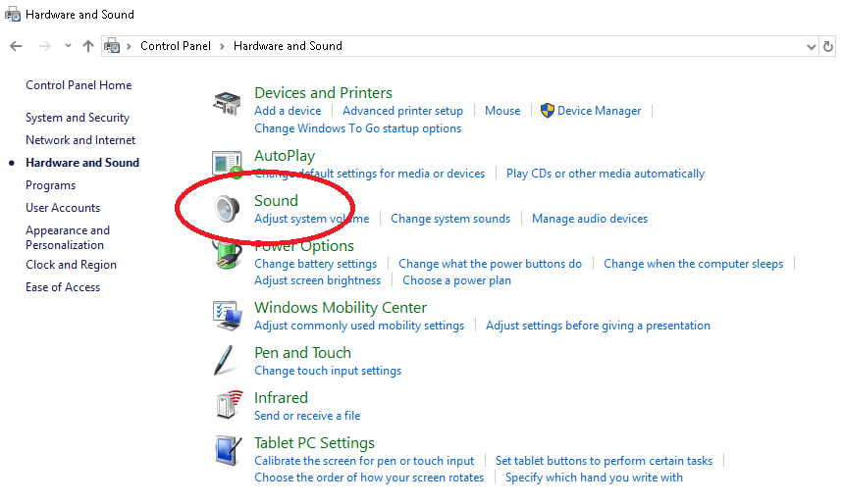This screenshot has height=504, width=842.
Task: Click Manage audio devices link
Action: [589, 219]
